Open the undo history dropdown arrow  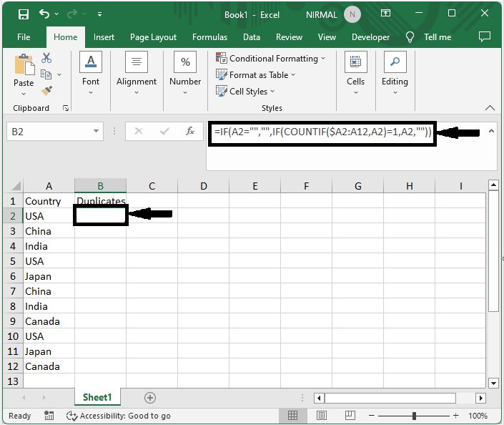(56, 14)
